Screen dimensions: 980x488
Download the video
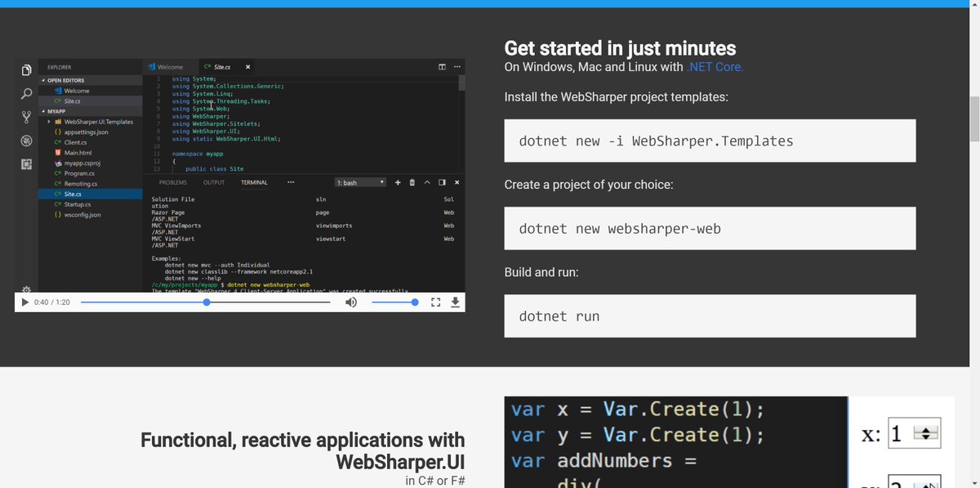tap(455, 302)
